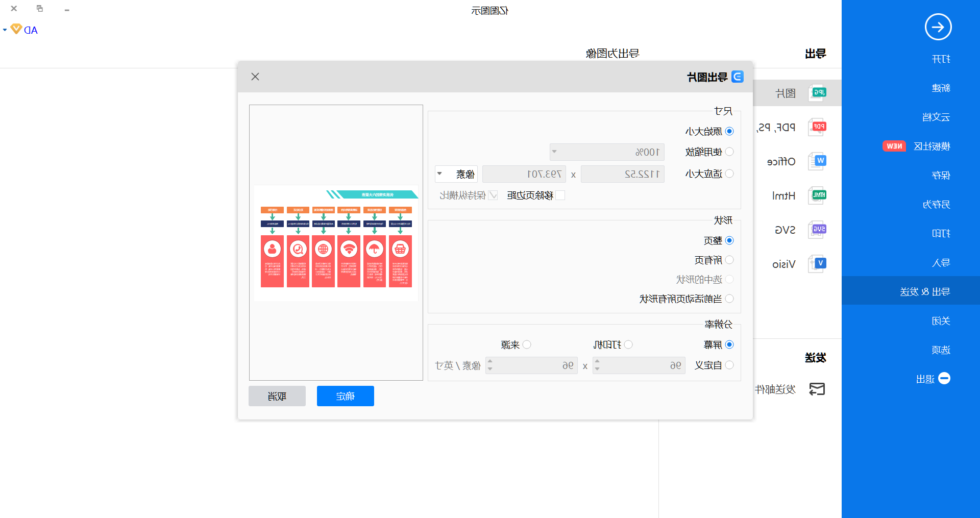The width and height of the screenshot is (980, 518).
Task: Click the SVG export option label
Action: (x=785, y=230)
